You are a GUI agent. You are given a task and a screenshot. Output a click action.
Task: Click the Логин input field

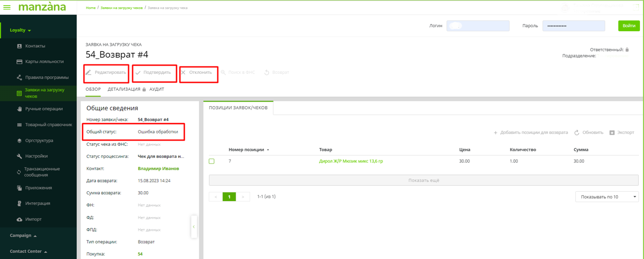point(478,26)
